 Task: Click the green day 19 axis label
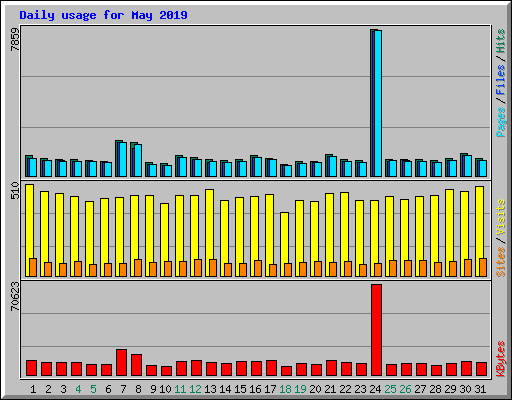(x=300, y=389)
